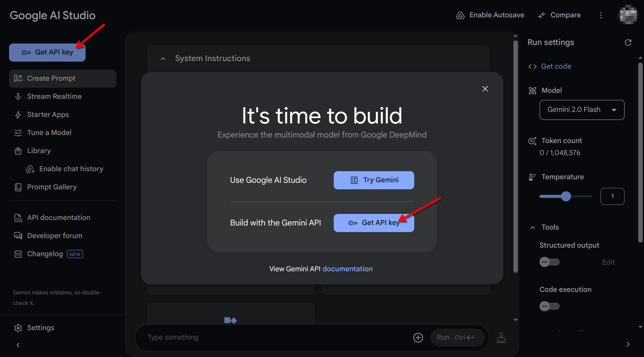Open Tune a Model page
The image size is (644, 357).
pyautogui.click(x=49, y=133)
